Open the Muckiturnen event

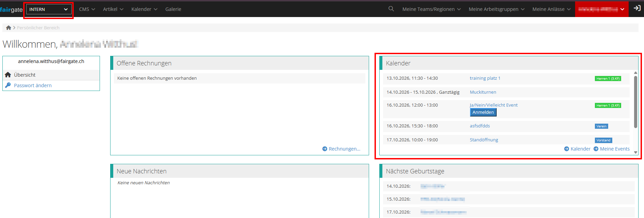pos(483,92)
